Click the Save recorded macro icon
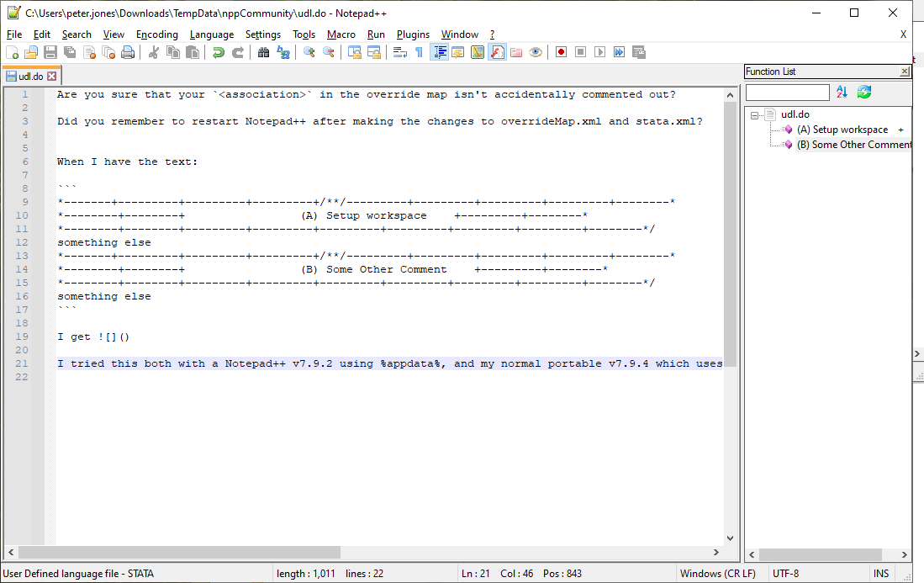Image resolution: width=924 pixels, height=583 pixels. tap(639, 52)
